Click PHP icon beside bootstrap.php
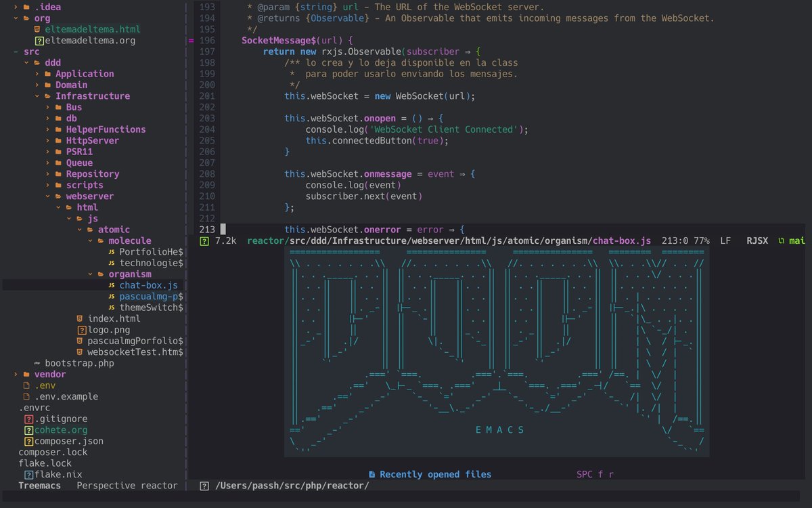 (x=37, y=364)
